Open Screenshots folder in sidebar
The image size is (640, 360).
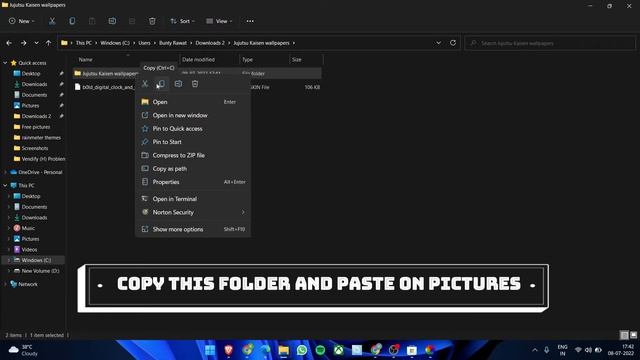coord(35,148)
